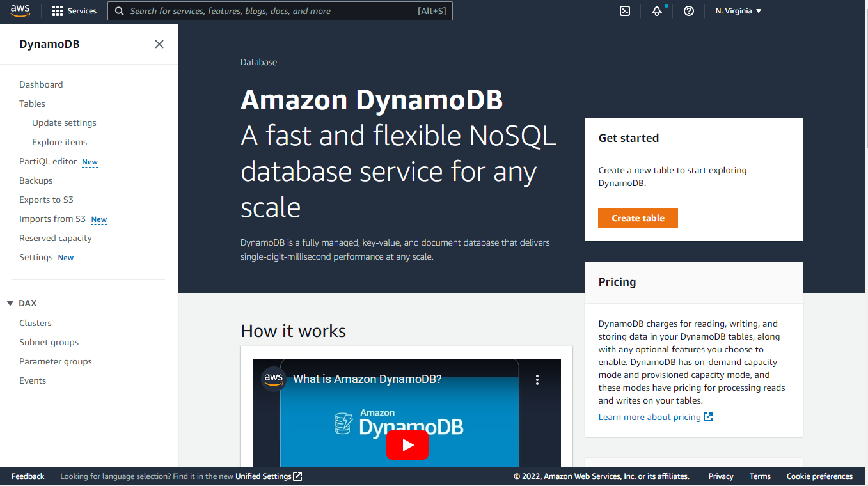Open the Services grid menu

74,11
